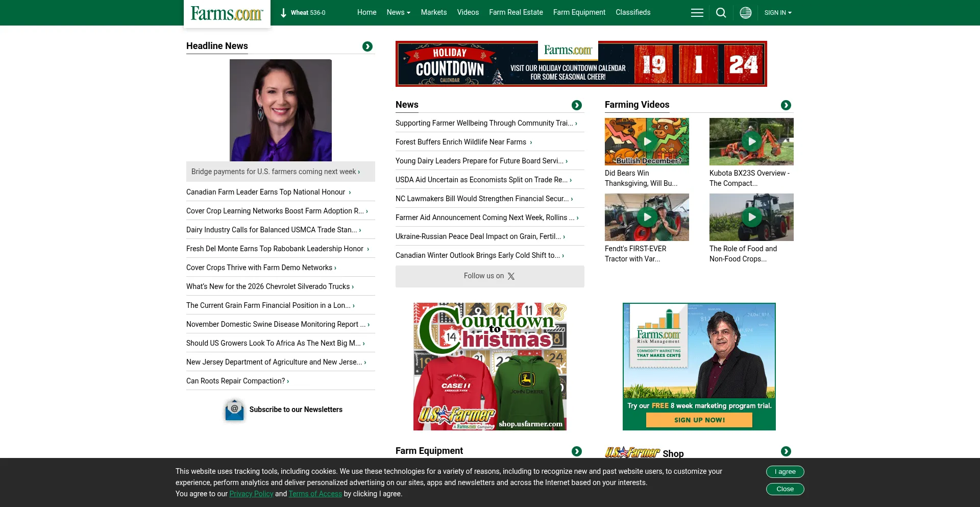Play the Kubota BX23S Overview video
Viewport: 980px width, 507px height.
[x=751, y=141]
